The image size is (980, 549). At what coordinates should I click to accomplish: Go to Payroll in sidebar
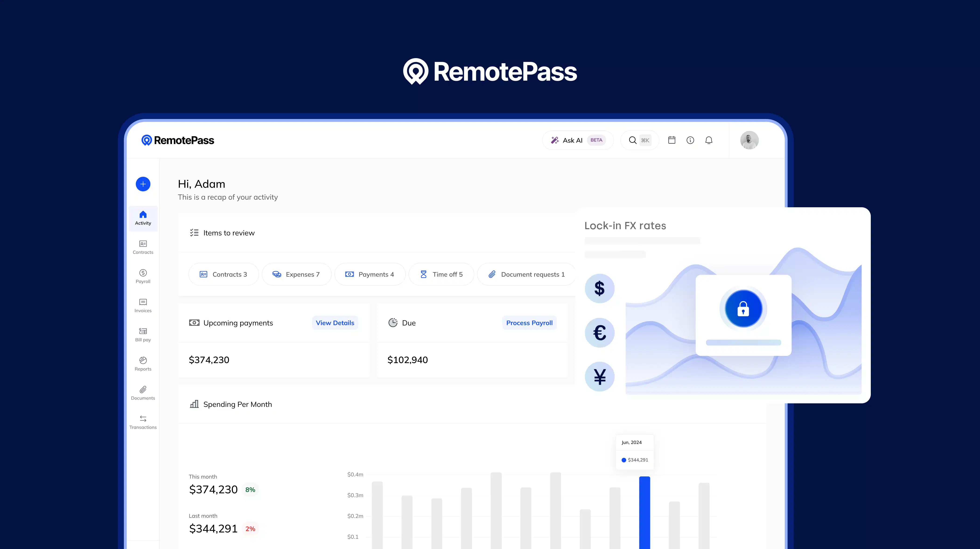(x=143, y=276)
